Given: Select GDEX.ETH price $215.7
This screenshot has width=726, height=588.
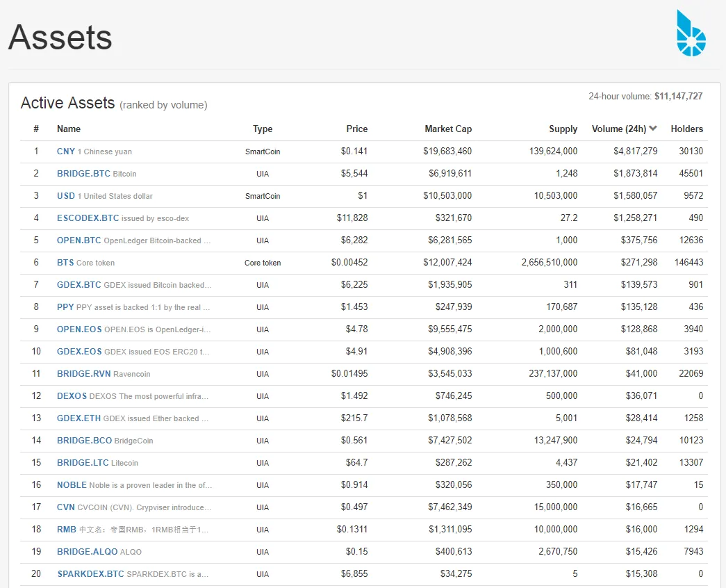Looking at the screenshot, I should 354,418.
